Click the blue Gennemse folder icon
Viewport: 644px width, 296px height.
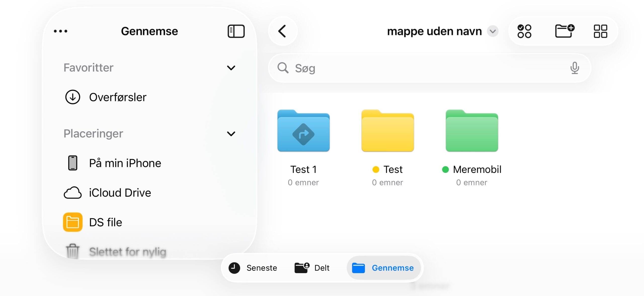358,268
